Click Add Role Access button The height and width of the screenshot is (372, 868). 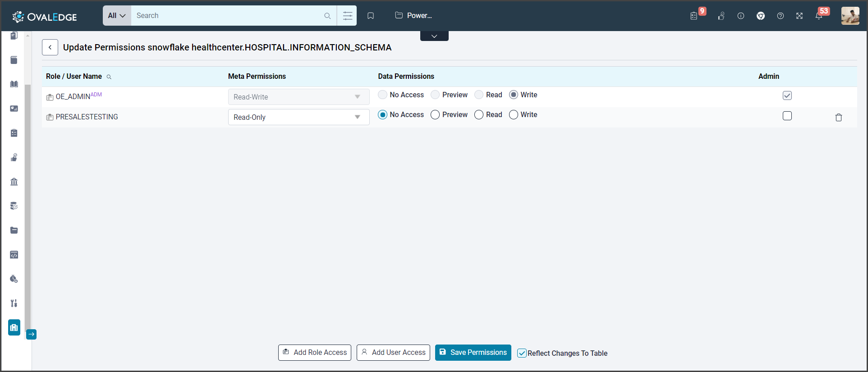315,353
